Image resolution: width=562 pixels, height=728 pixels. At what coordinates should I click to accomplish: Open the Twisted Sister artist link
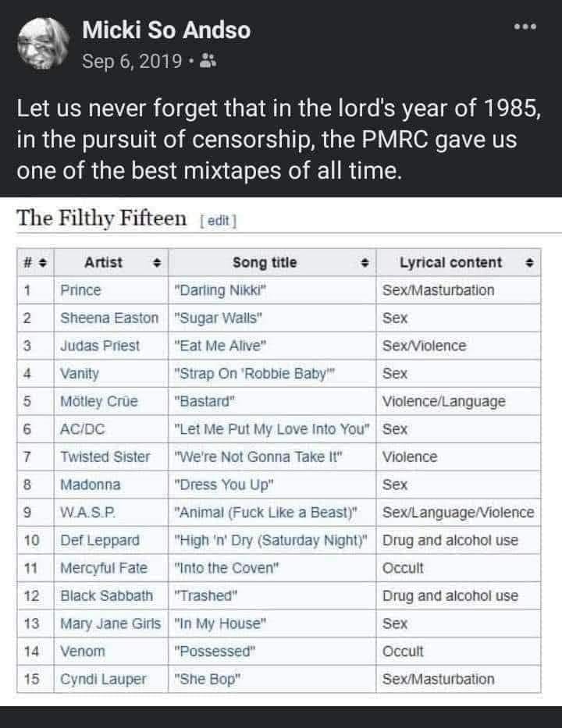point(105,457)
